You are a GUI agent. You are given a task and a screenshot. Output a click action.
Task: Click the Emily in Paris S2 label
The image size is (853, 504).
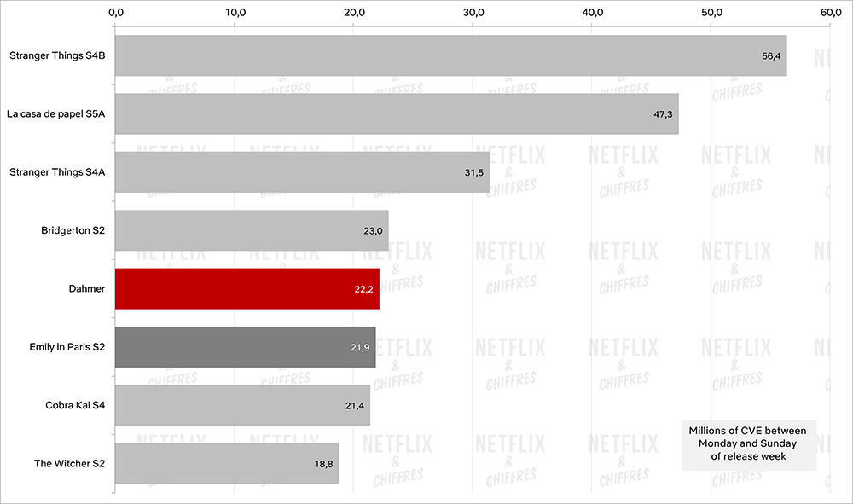[67, 347]
